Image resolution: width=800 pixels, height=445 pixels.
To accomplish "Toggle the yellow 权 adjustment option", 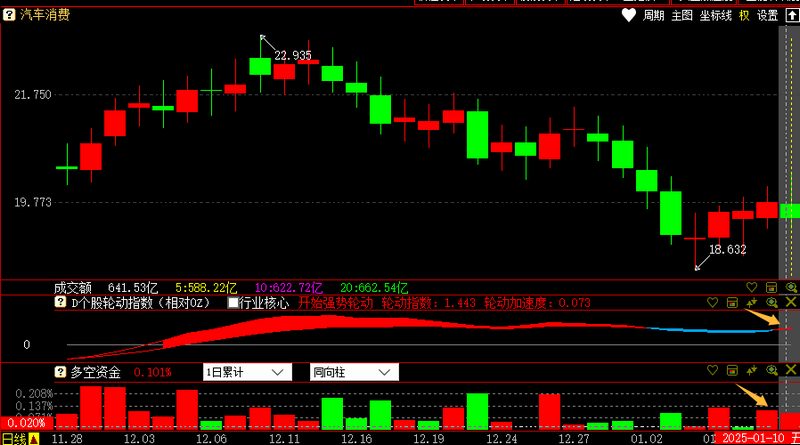I will (x=744, y=15).
